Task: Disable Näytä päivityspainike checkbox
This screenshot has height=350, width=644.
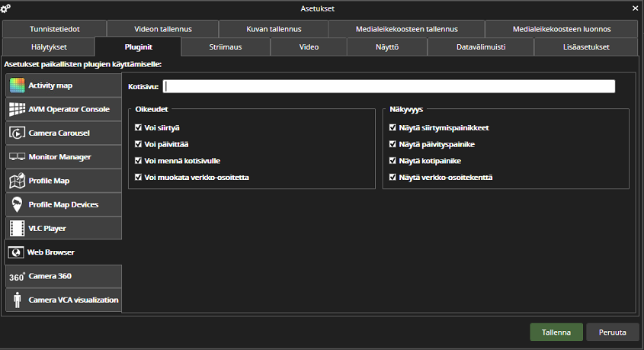Action: 392,144
